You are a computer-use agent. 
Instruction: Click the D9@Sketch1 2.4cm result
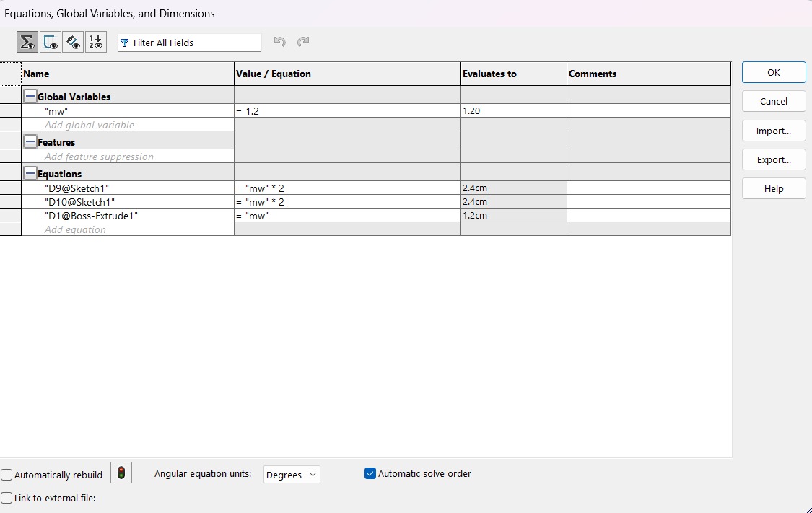[x=514, y=188]
